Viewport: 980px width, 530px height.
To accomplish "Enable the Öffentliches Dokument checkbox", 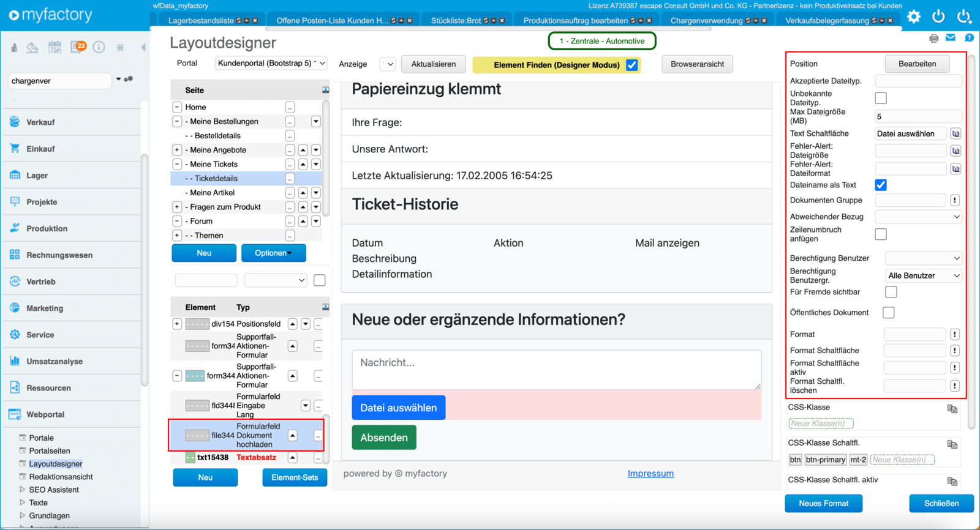I will [x=888, y=313].
